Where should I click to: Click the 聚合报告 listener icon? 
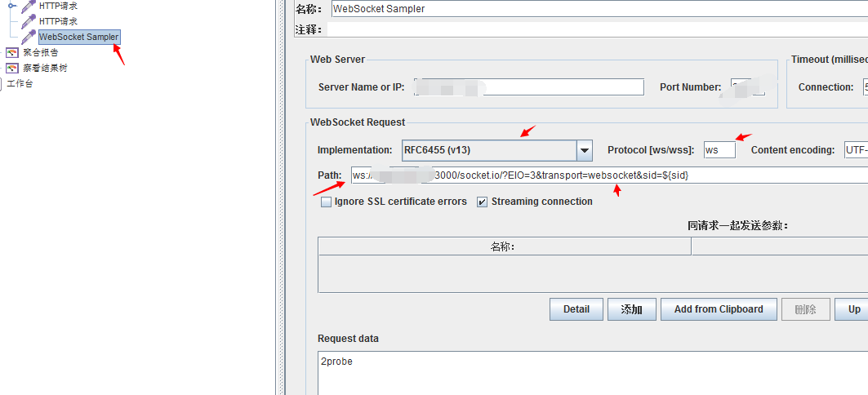11,52
